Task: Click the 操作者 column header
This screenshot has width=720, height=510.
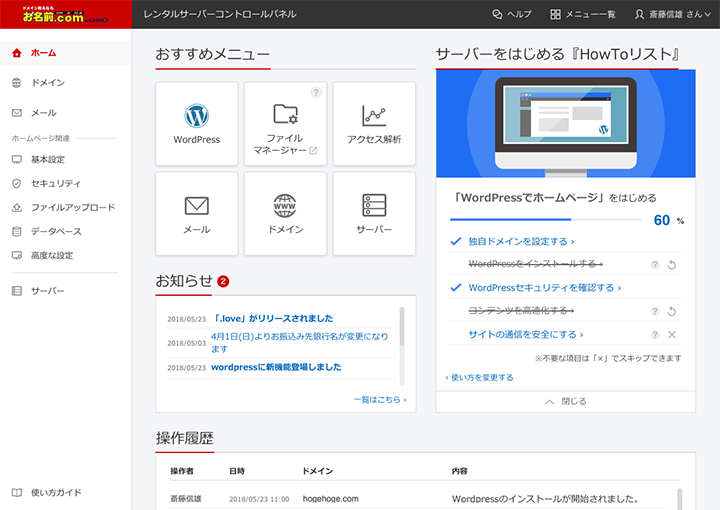Action: 182,471
